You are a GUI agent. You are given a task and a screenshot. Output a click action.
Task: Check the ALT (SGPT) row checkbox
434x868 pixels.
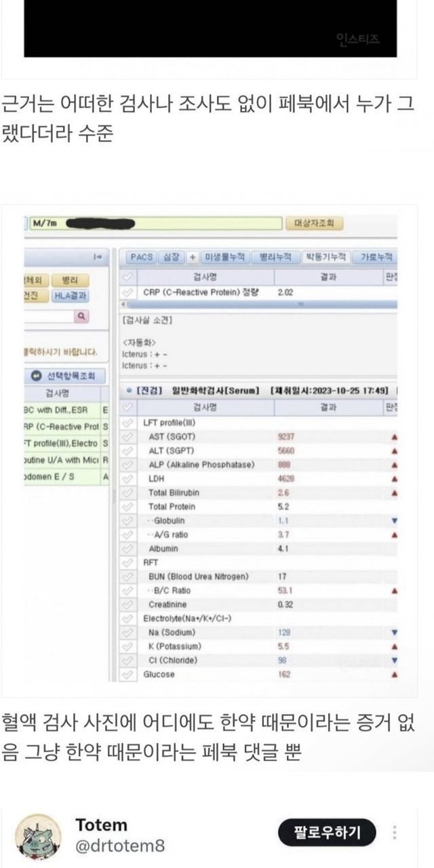127,451
